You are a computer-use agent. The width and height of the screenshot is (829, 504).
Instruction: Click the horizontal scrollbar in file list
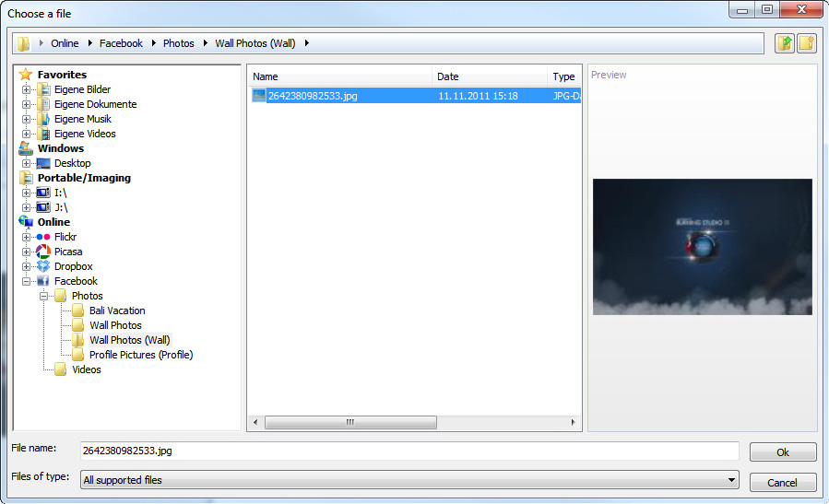pos(350,422)
